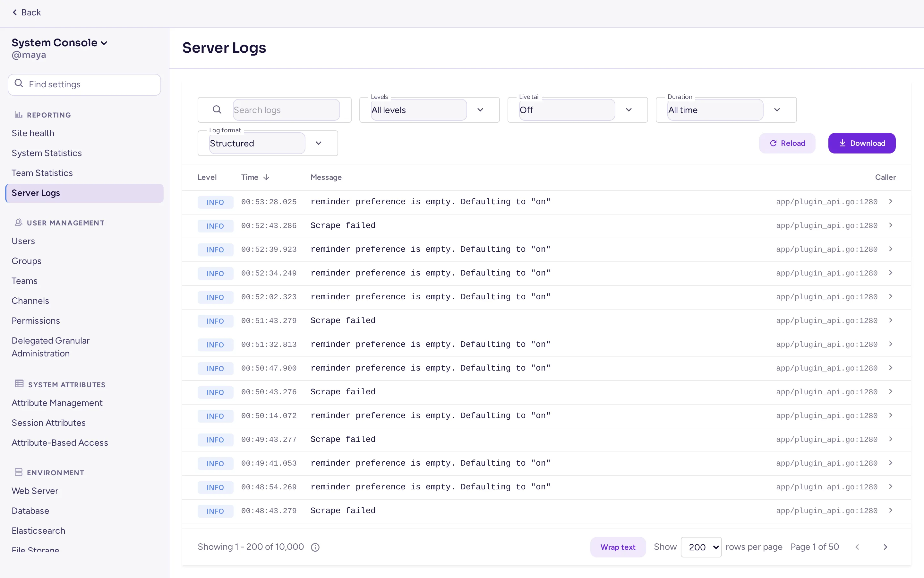Click the info icon next to Showing 1 - 200

point(315,547)
